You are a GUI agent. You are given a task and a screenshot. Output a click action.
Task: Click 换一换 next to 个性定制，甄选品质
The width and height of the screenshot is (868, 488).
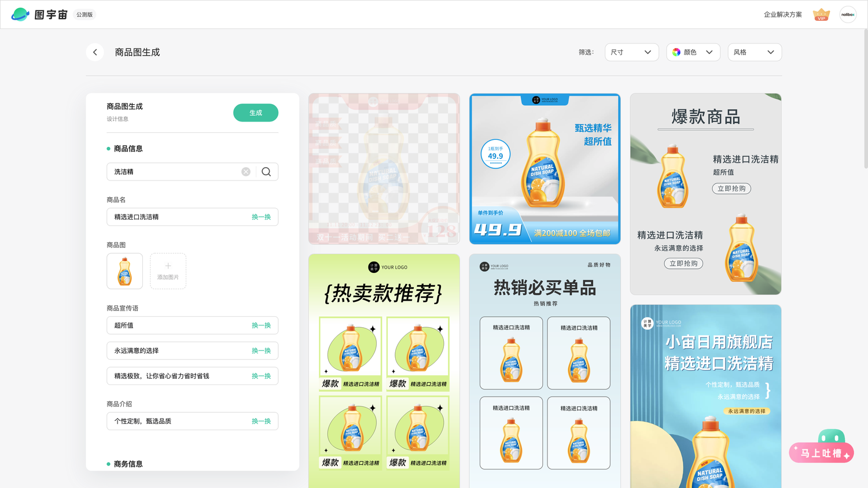tap(261, 421)
